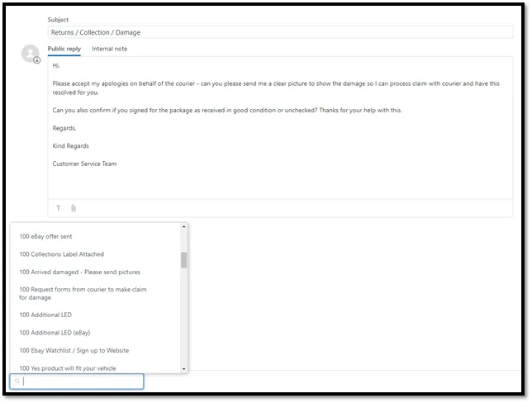Click the macro list scroll down arrow

pos(184,369)
